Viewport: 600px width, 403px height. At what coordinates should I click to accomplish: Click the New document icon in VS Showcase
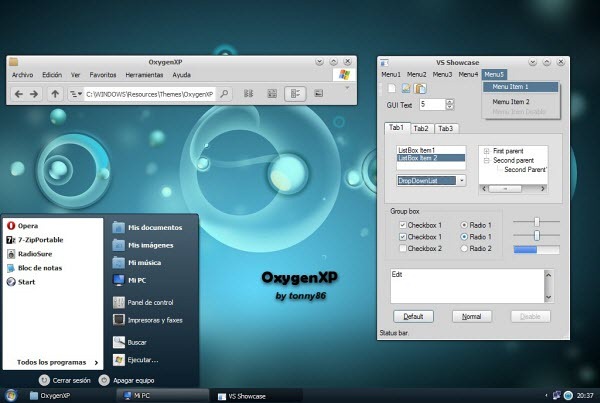click(x=391, y=88)
